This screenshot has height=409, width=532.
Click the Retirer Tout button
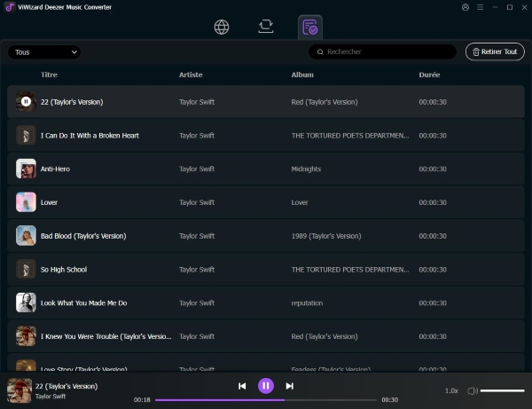pyautogui.click(x=495, y=51)
